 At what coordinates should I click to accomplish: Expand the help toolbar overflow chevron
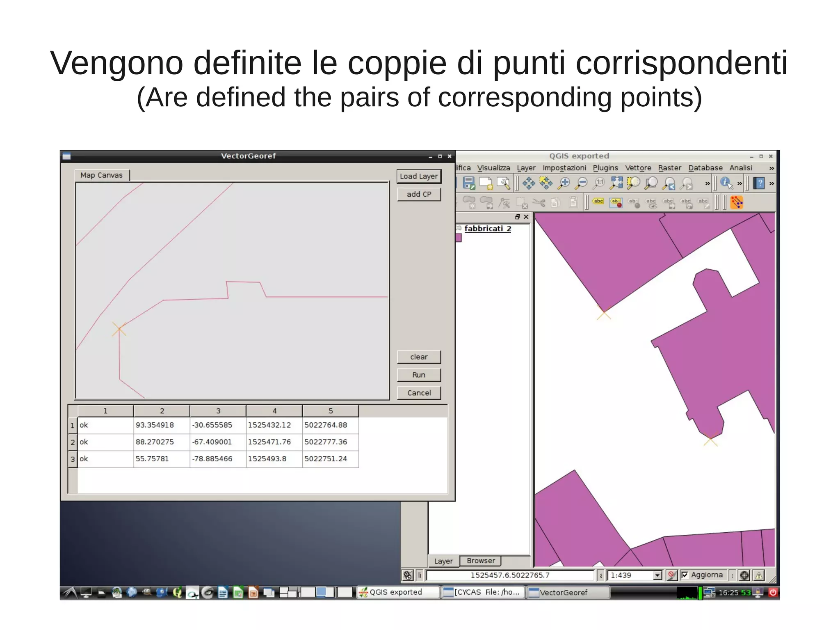click(x=772, y=183)
